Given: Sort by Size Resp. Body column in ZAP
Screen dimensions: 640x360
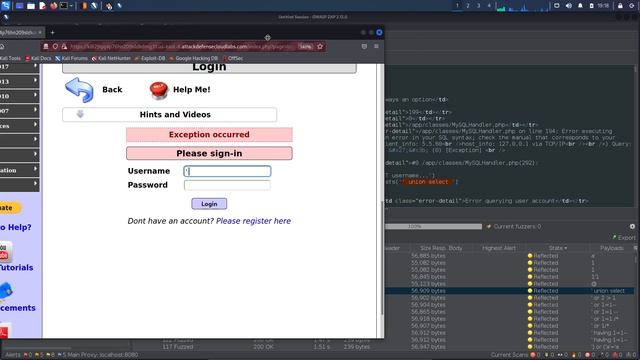Looking at the screenshot, I should [x=441, y=248].
